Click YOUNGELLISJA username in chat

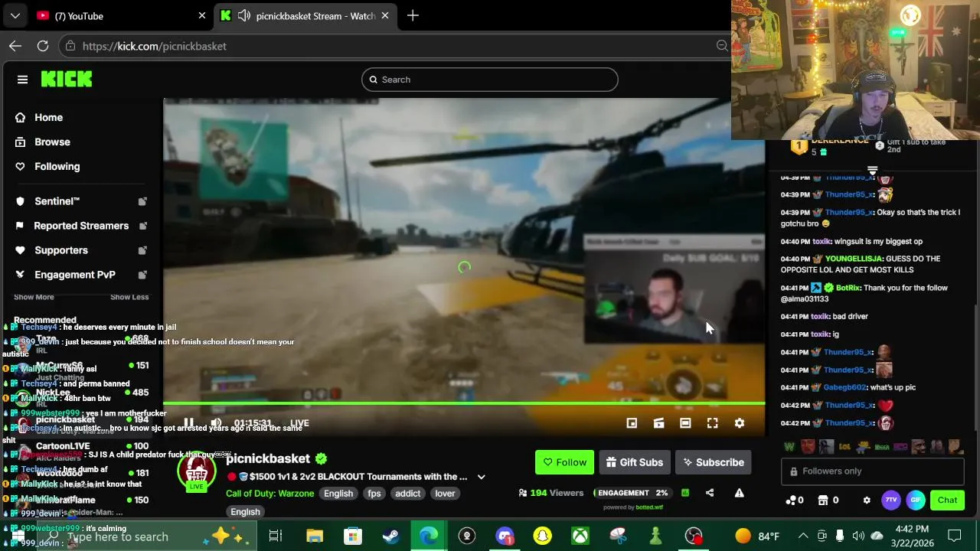coord(854,259)
